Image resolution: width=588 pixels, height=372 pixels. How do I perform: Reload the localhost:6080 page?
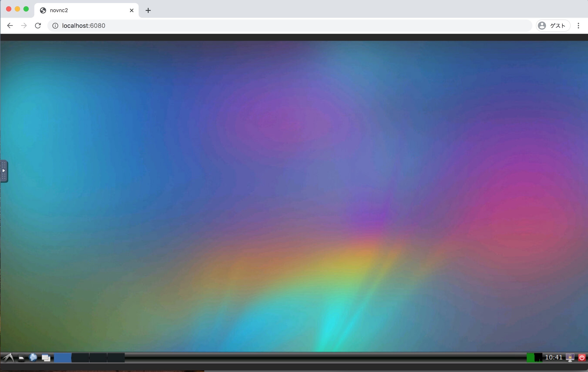tap(38, 26)
